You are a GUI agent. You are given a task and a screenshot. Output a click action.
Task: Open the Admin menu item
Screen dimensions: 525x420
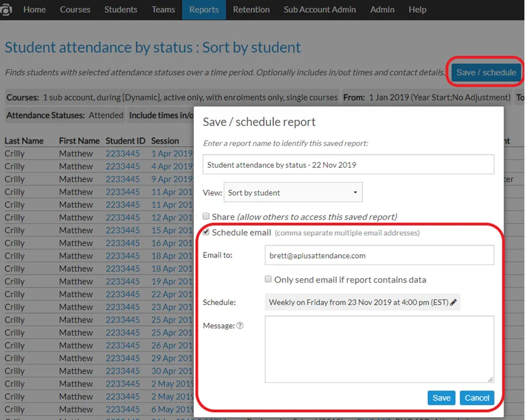click(x=382, y=10)
